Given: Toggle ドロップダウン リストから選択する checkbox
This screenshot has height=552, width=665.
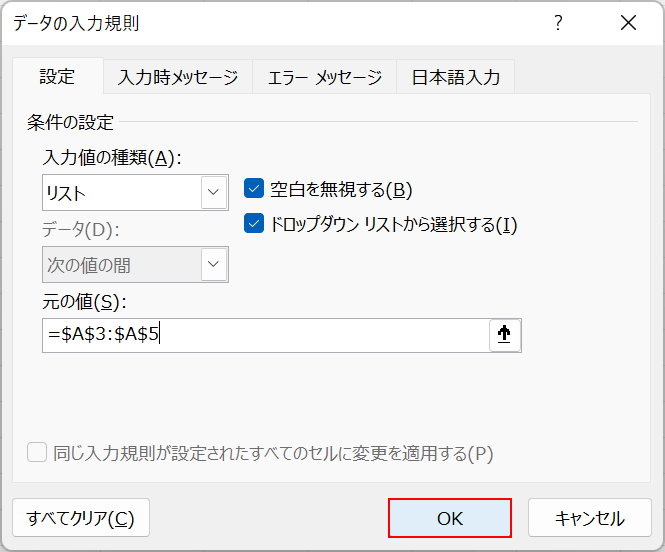Looking at the screenshot, I should coord(254,224).
